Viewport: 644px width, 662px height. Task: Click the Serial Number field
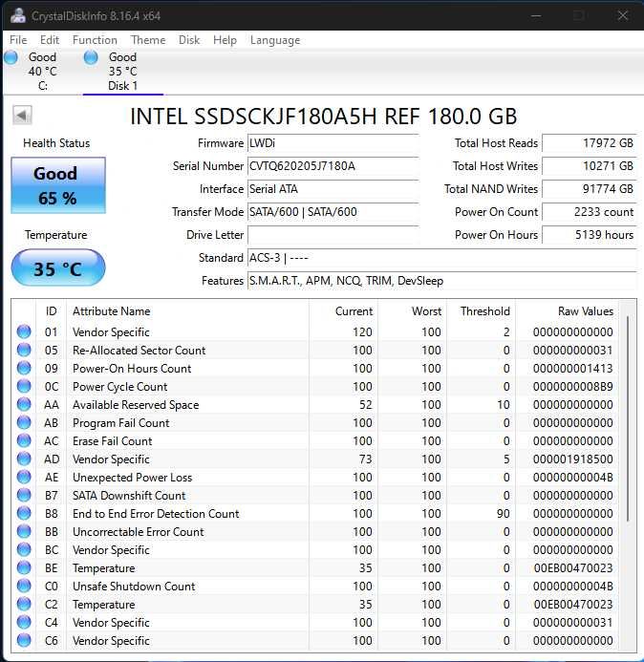click(333, 166)
